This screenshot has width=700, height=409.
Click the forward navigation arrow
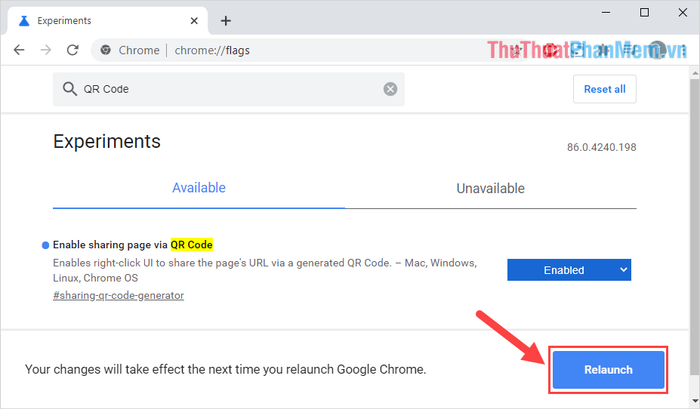click(46, 50)
